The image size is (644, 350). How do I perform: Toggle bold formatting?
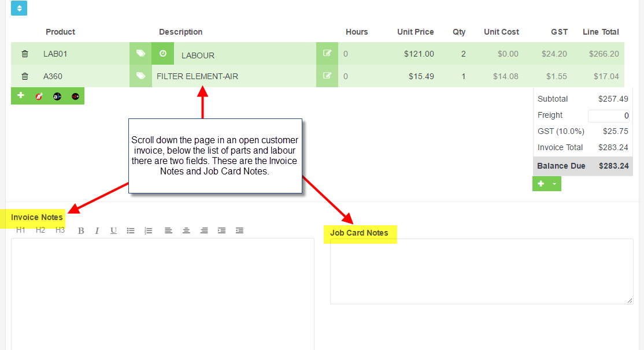pos(81,230)
